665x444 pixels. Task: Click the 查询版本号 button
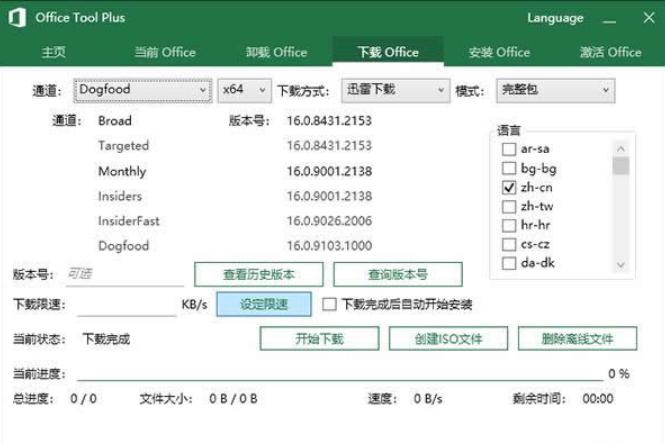(398, 274)
